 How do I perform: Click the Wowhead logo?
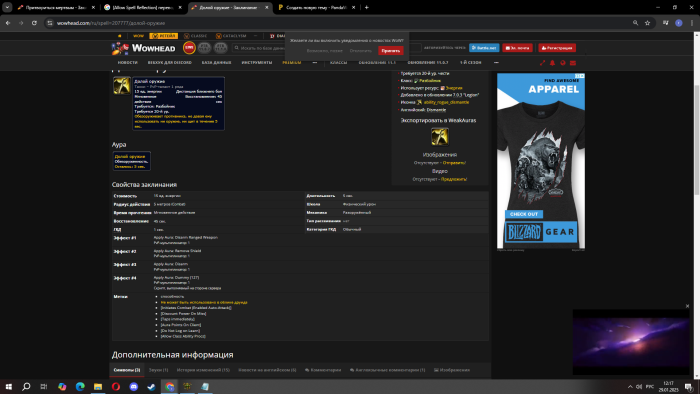pos(143,48)
